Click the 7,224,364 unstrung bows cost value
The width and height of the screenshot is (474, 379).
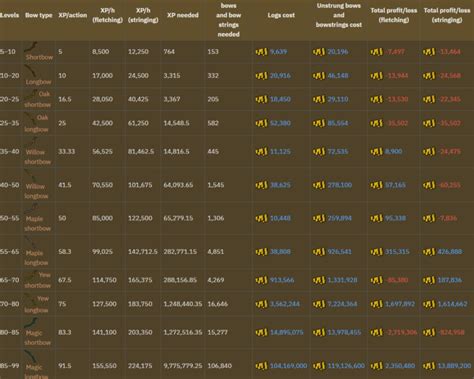pos(342,304)
